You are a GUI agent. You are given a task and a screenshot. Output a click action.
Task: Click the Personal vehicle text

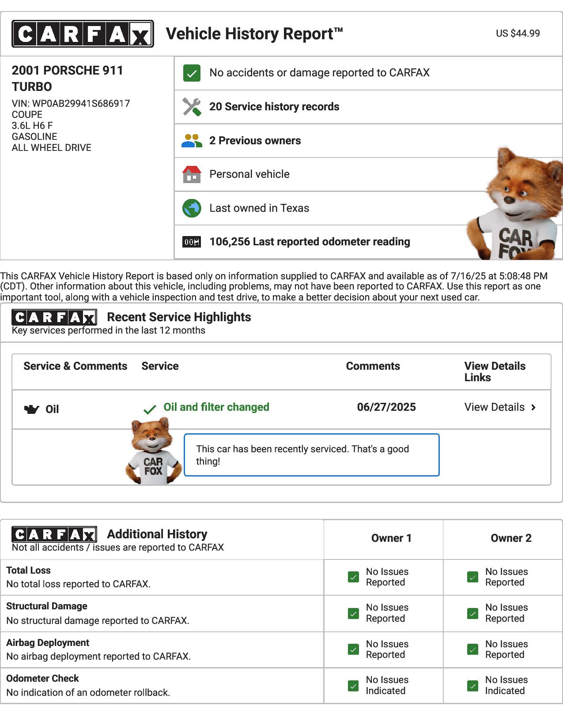click(x=249, y=174)
